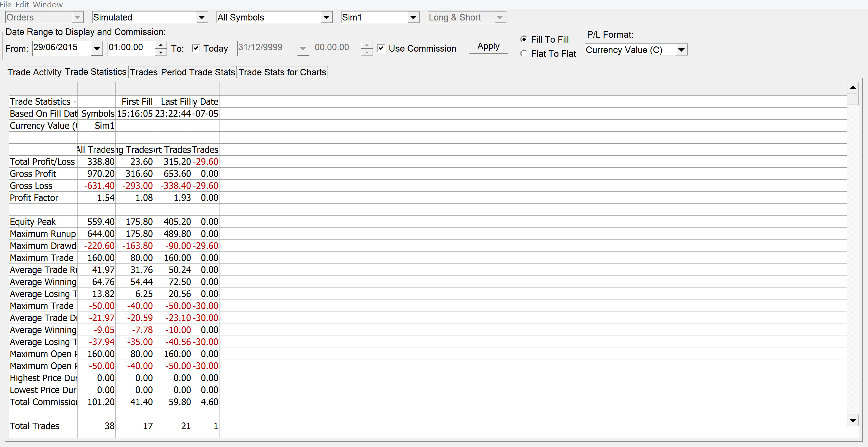This screenshot has width=868, height=447.
Task: Click scrollbar up arrow button
Action: pyautogui.click(x=853, y=87)
